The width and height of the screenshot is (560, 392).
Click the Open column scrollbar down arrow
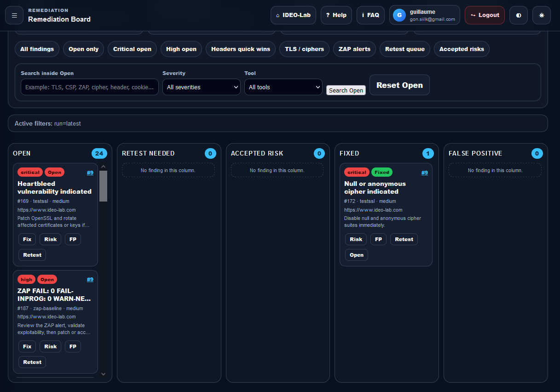click(x=103, y=374)
